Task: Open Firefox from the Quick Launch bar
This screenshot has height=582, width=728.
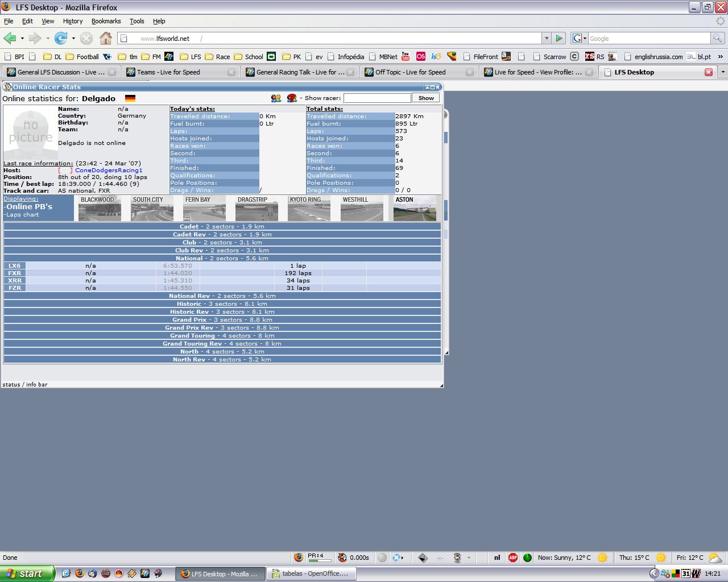Action: 79,573
